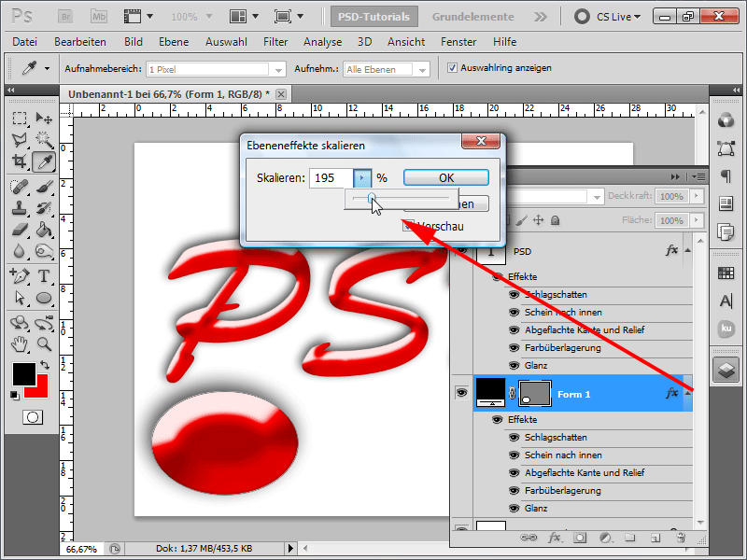Select the Eyedropper tool in toolbox
Image resolution: width=747 pixels, height=560 pixels.
click(44, 161)
